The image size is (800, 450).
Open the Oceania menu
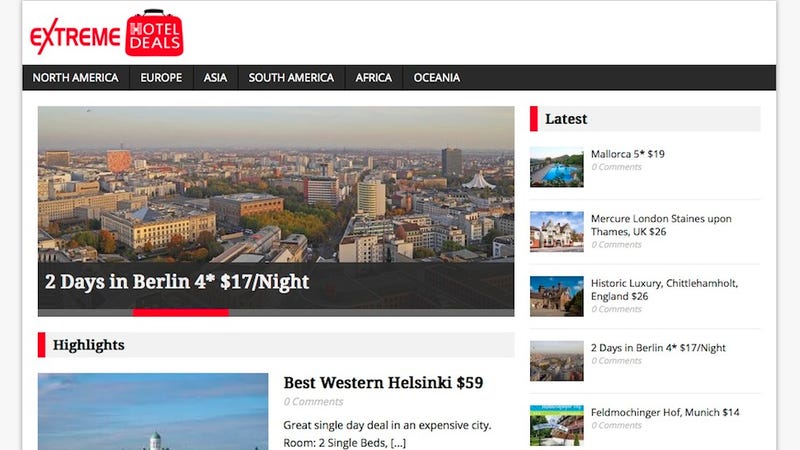tap(437, 78)
